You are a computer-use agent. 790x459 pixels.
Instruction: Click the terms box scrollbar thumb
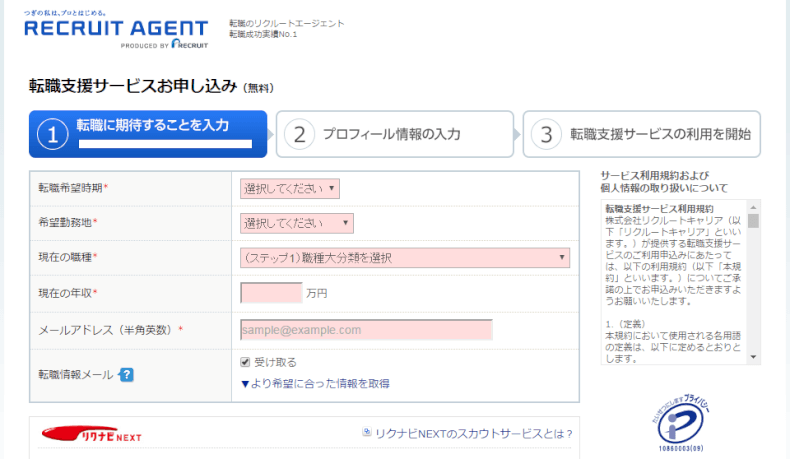753,221
